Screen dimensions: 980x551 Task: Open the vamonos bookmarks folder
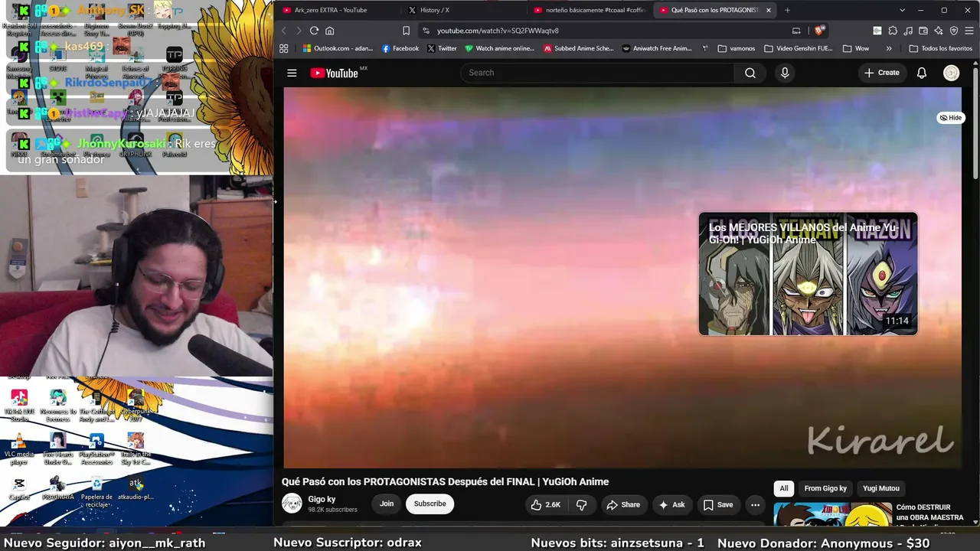737,48
